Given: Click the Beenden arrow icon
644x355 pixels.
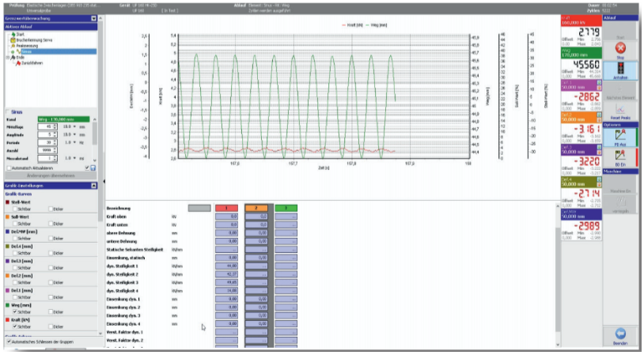Looking at the screenshot, I should point(619,334).
